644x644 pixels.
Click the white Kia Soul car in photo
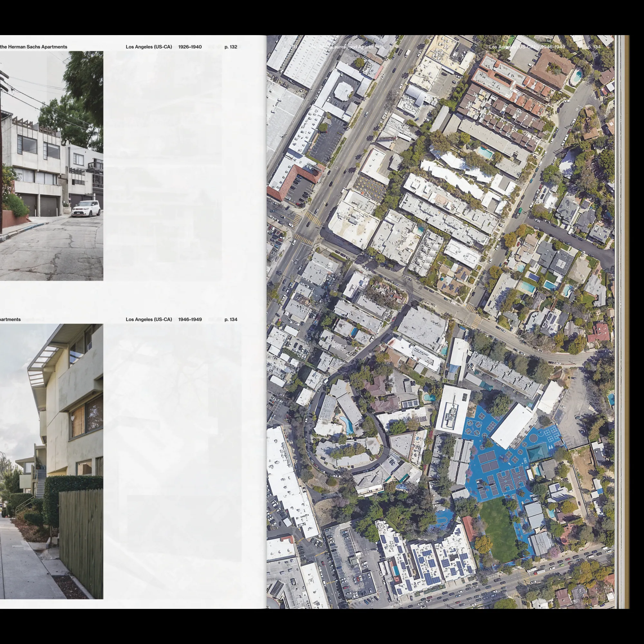click(x=86, y=208)
